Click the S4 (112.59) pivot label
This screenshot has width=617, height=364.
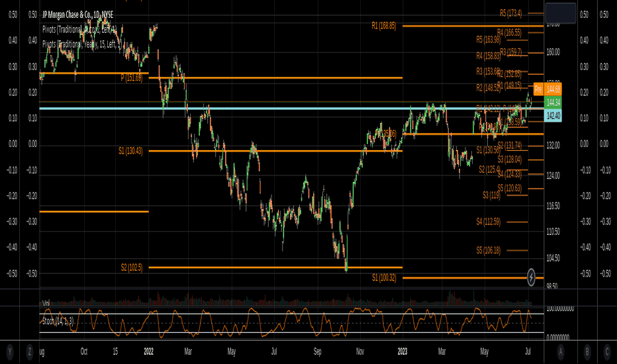(489, 222)
